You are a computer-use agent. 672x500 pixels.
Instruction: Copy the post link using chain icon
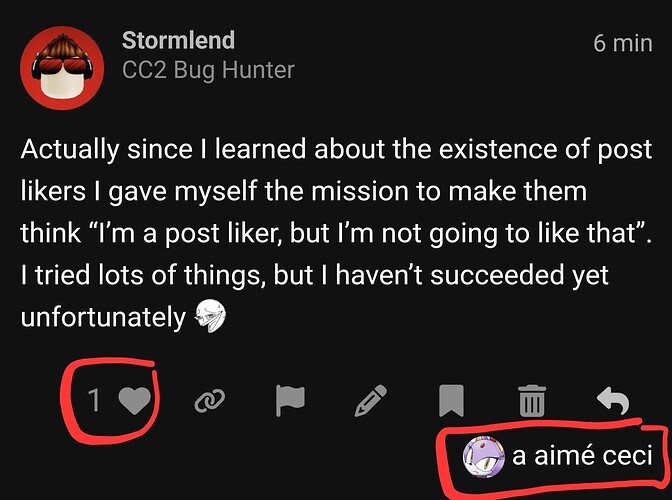click(209, 401)
